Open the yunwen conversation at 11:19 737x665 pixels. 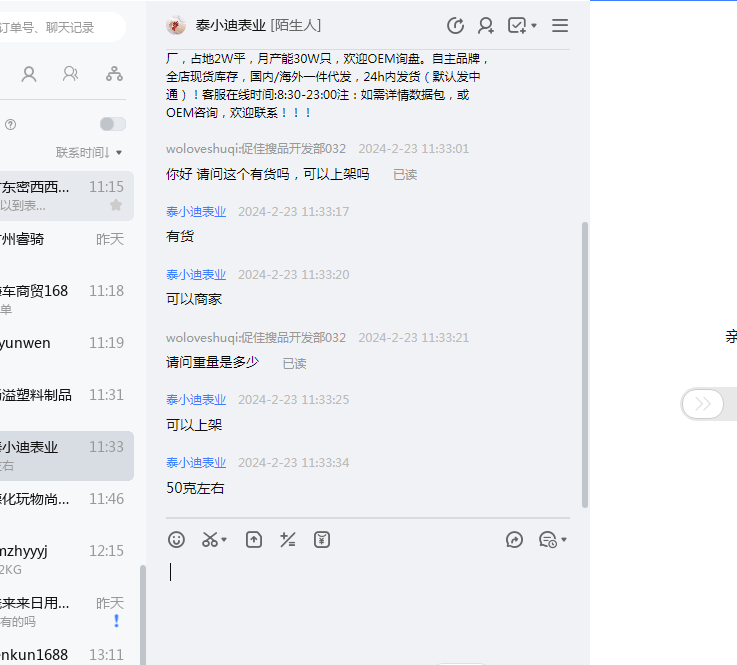62,343
